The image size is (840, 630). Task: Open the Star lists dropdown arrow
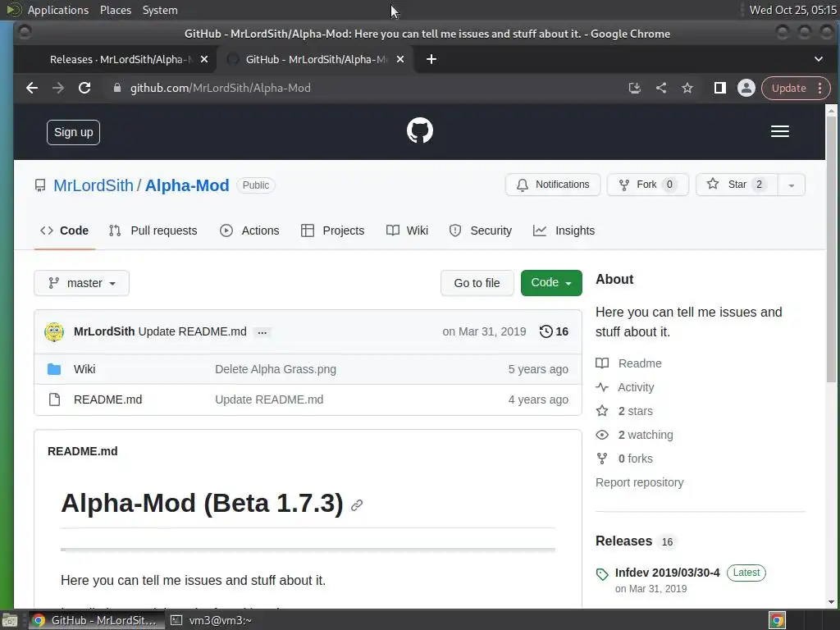(792, 185)
